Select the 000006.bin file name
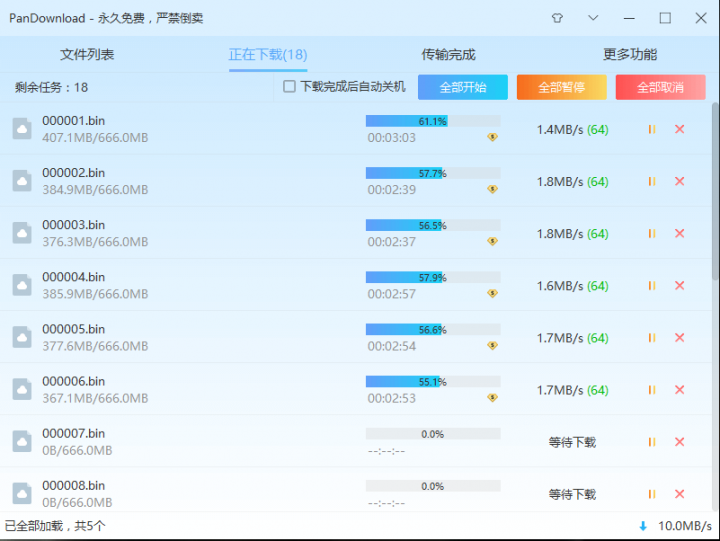Image resolution: width=720 pixels, height=541 pixels. (73, 381)
